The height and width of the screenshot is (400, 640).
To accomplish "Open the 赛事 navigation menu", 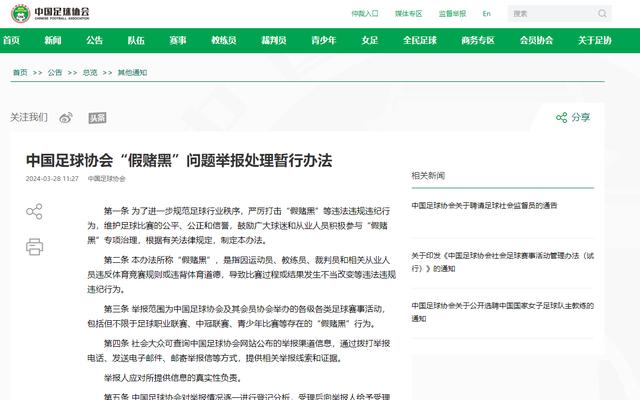I will coord(178,40).
